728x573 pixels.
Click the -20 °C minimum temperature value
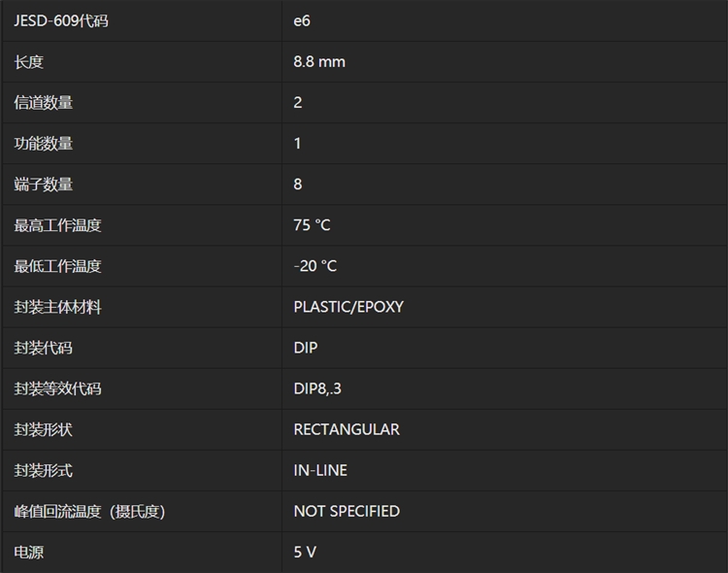click(x=315, y=266)
